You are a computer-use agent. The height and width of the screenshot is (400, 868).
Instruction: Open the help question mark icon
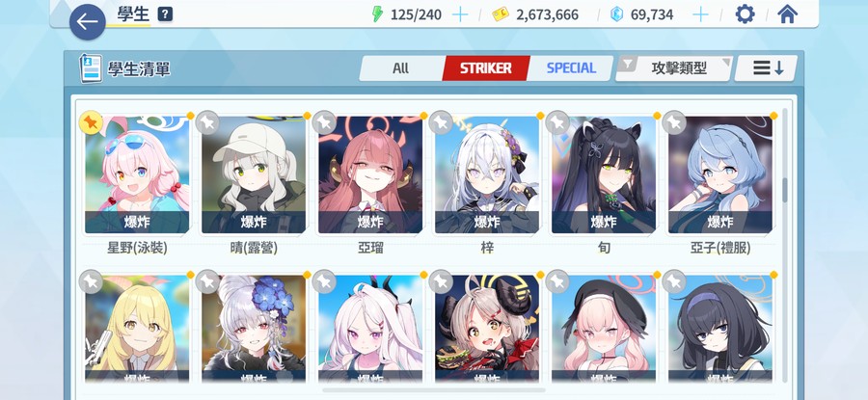coord(164,14)
